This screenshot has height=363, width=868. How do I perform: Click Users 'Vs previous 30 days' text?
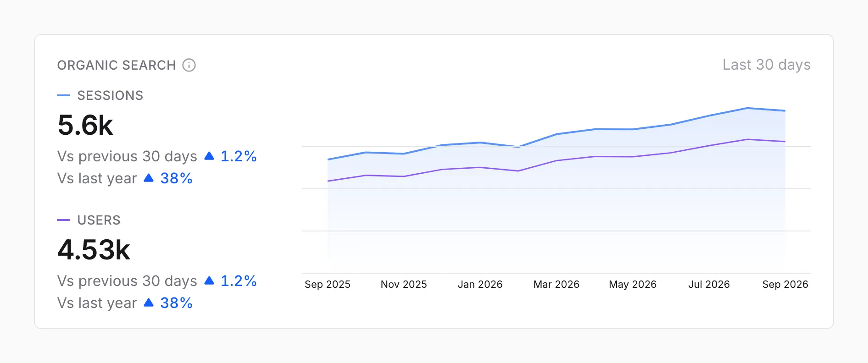(x=127, y=281)
